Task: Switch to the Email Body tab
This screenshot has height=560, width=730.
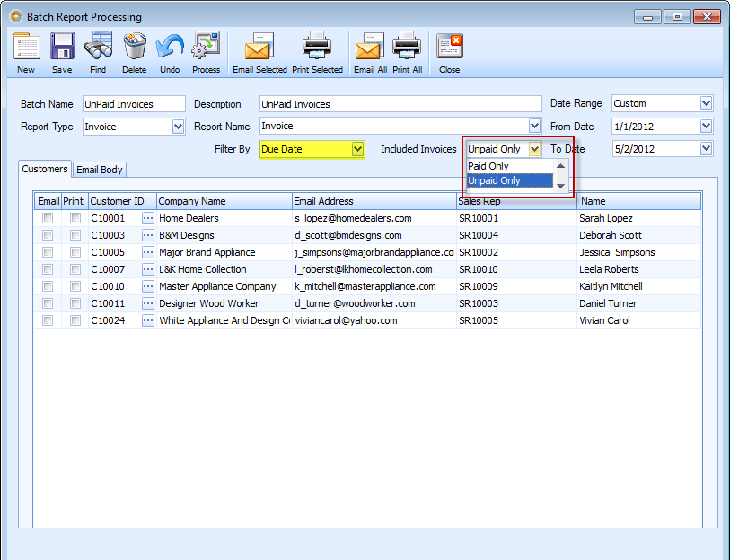Action: coord(99,170)
